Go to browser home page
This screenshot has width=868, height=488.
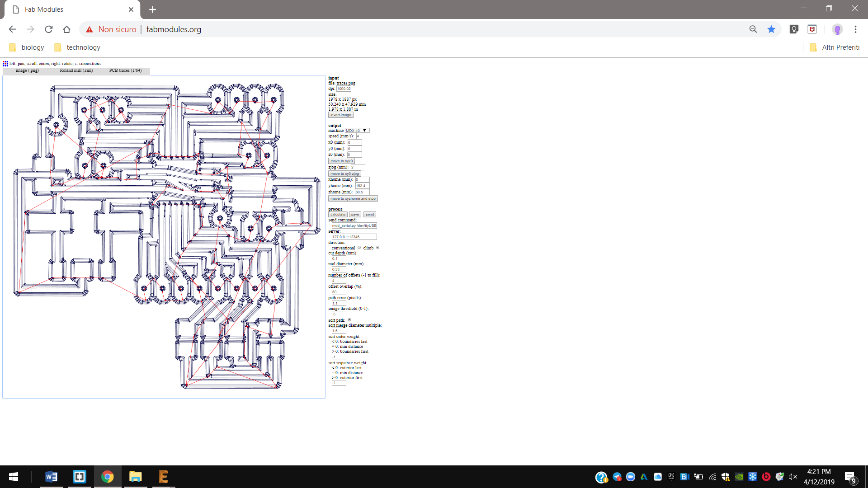pos(67,29)
